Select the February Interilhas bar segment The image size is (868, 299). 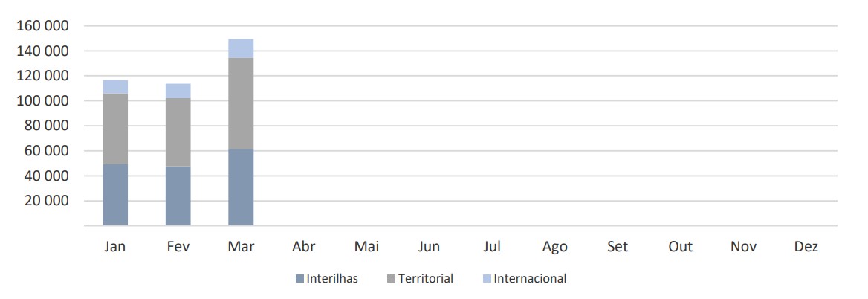pyautogui.click(x=178, y=196)
